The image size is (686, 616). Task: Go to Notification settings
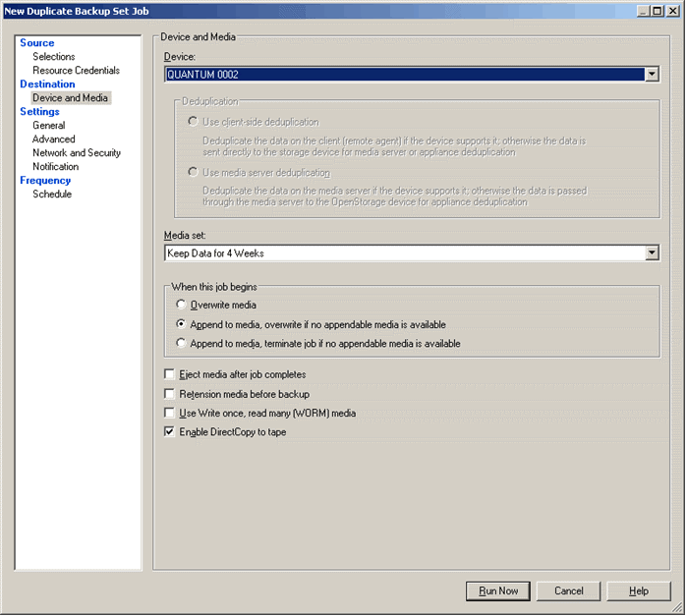click(x=55, y=167)
